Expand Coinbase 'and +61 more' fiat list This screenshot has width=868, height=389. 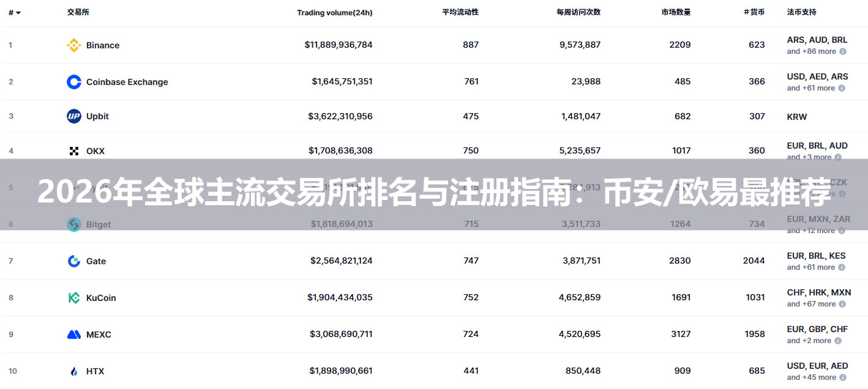(x=811, y=88)
